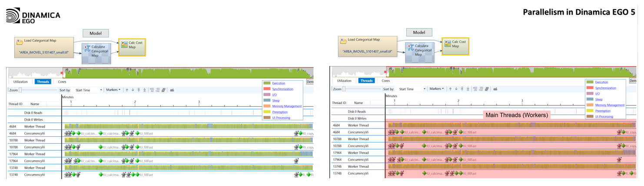Open the Cores tab in right profiler
Screen dimensions: 644x186
pyautogui.click(x=385, y=81)
